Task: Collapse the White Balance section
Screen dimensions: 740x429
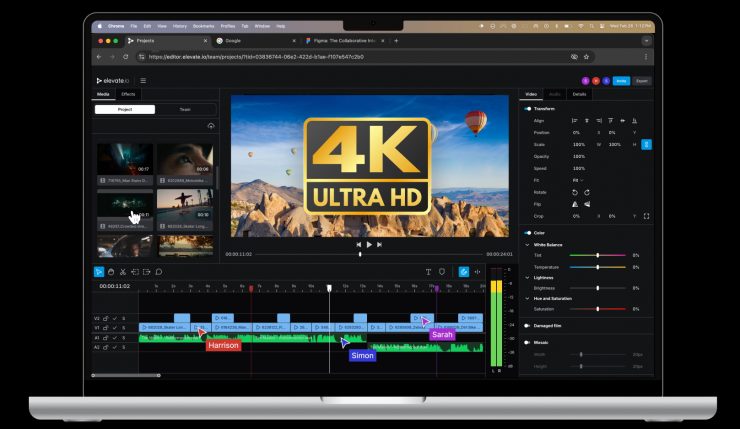Action: [527, 244]
